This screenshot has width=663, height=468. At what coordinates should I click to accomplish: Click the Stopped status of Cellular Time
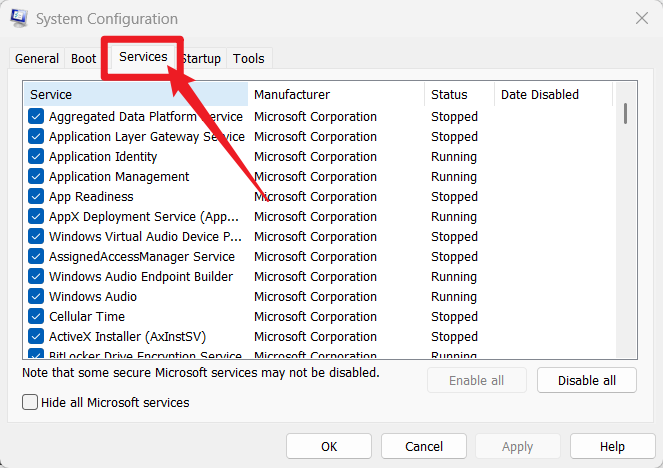[454, 316]
